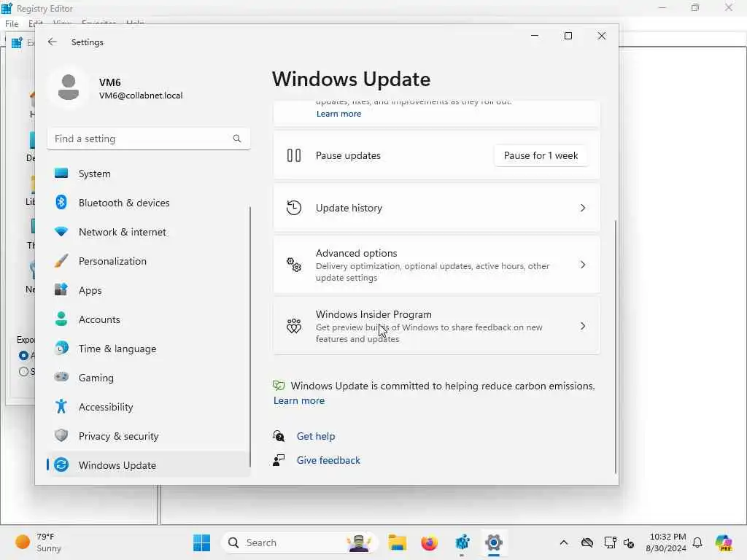Open File Explorer from the taskbar

[397, 542]
